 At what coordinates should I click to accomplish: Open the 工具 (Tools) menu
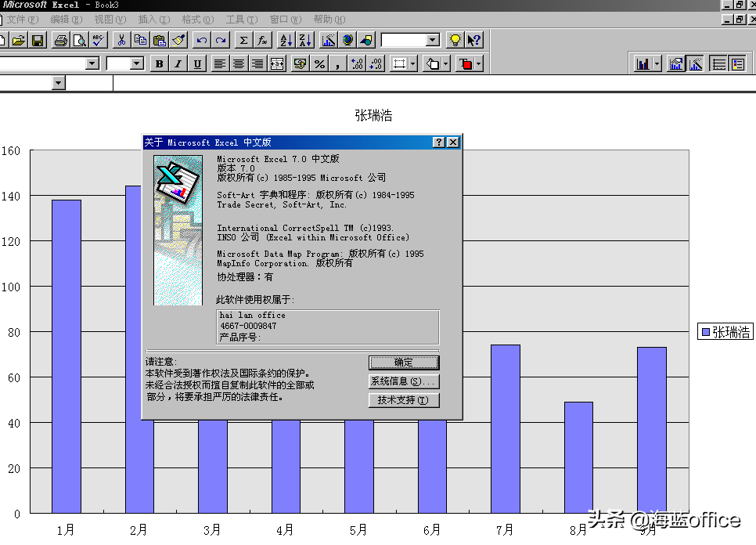(x=242, y=20)
